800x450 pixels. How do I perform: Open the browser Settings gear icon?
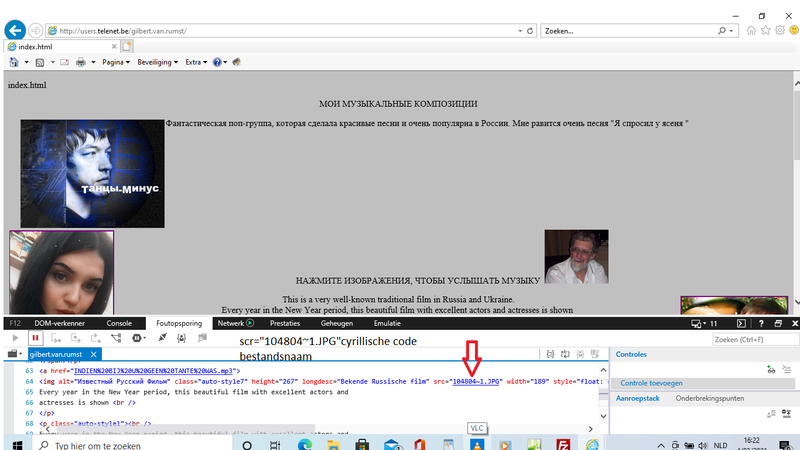(779, 31)
